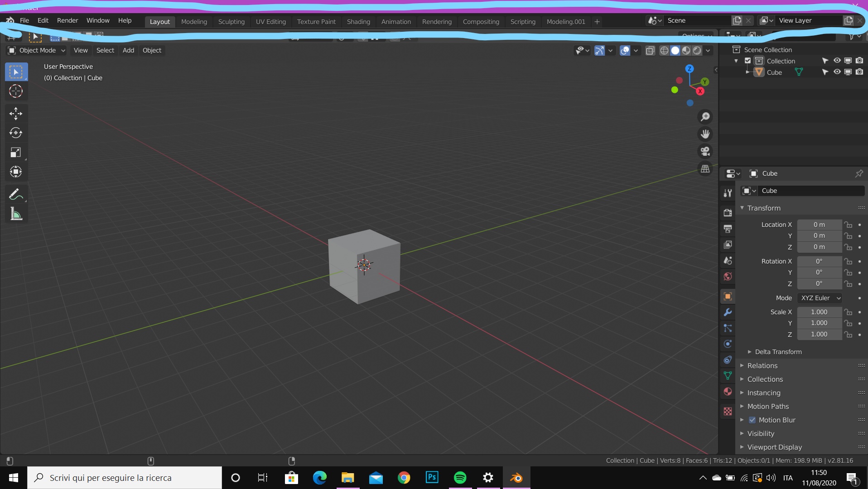The height and width of the screenshot is (489, 868).
Task: Open the Material properties tab
Action: tap(728, 392)
